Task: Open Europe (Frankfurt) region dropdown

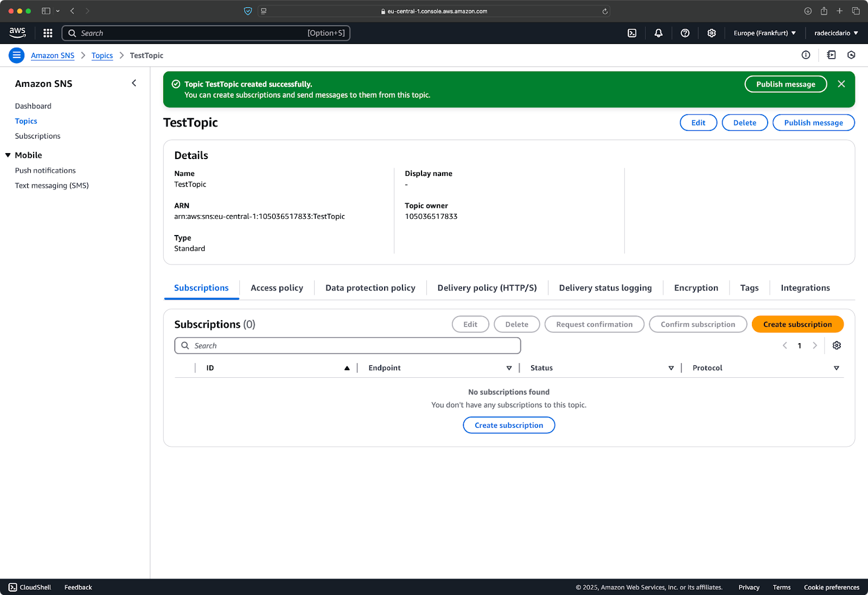Action: click(x=765, y=33)
